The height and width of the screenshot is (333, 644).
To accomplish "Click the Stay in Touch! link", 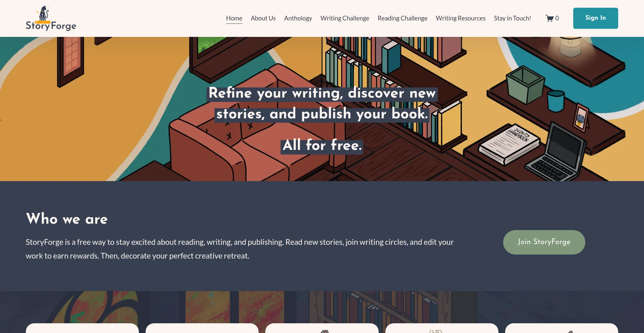I will pos(512,18).
